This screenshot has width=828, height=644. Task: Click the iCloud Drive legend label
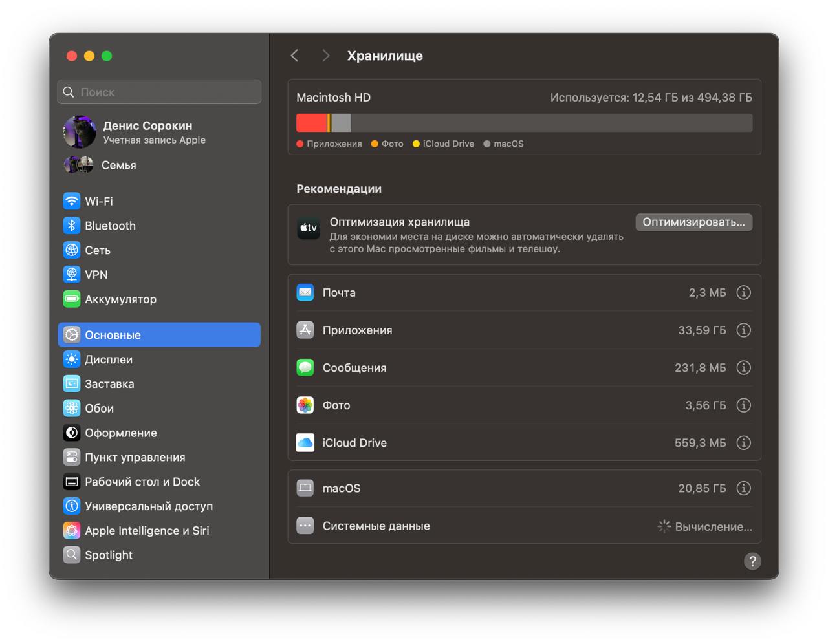point(448,144)
